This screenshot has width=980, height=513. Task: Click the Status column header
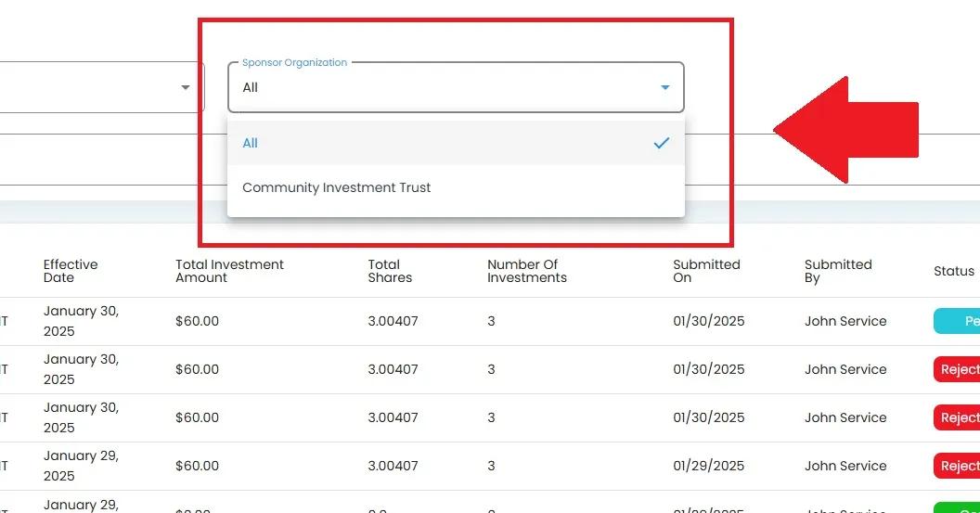click(953, 271)
